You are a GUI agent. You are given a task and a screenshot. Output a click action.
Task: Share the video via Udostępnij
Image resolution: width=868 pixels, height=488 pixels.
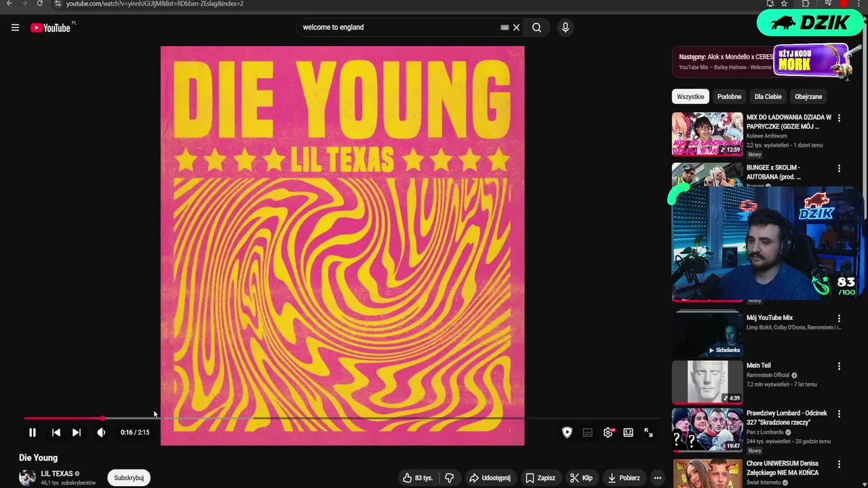[x=490, y=478]
